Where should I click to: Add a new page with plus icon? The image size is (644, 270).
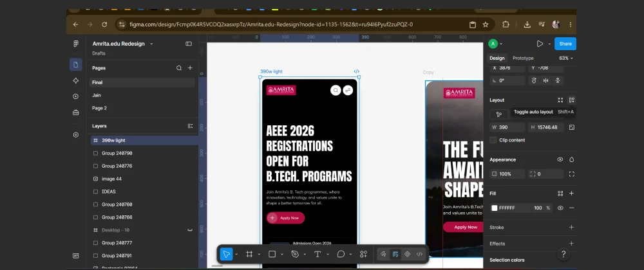pyautogui.click(x=190, y=68)
